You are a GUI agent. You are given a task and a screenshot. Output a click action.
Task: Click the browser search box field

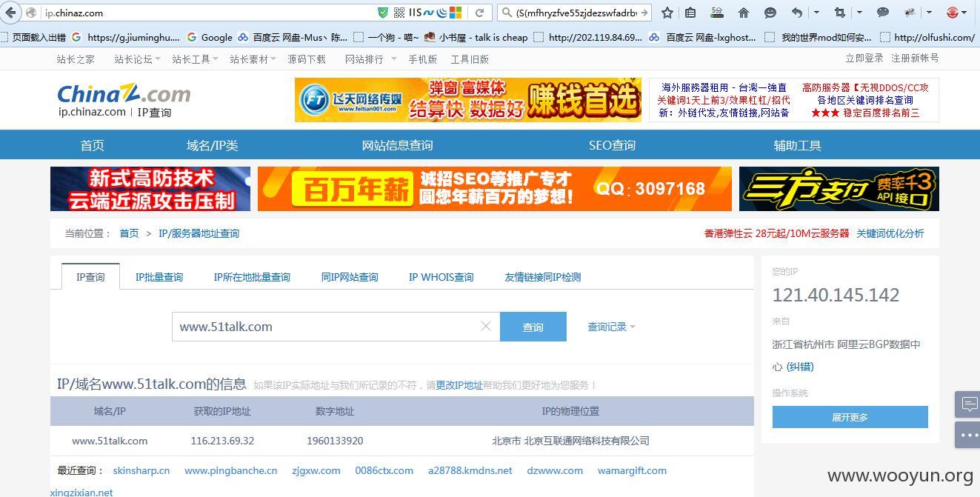576,13
